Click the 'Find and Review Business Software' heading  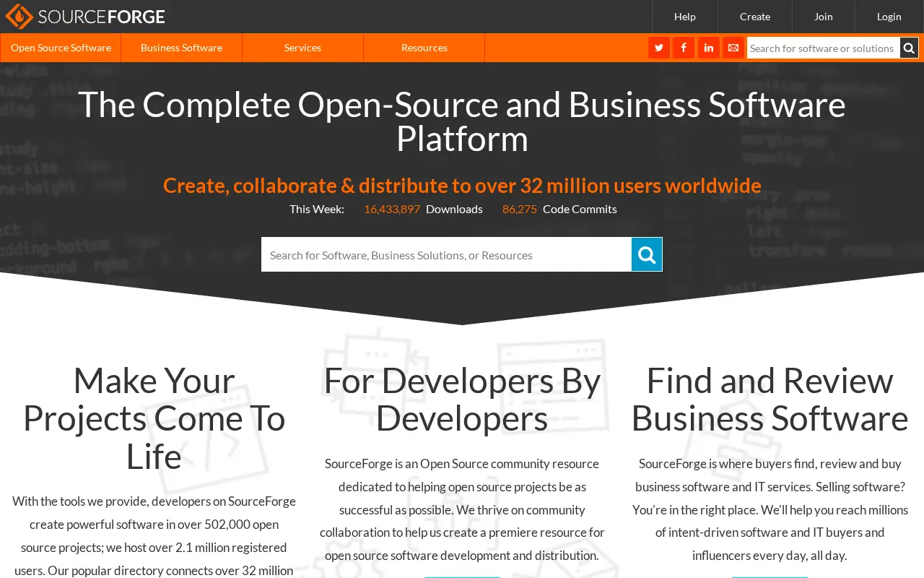[770, 400]
